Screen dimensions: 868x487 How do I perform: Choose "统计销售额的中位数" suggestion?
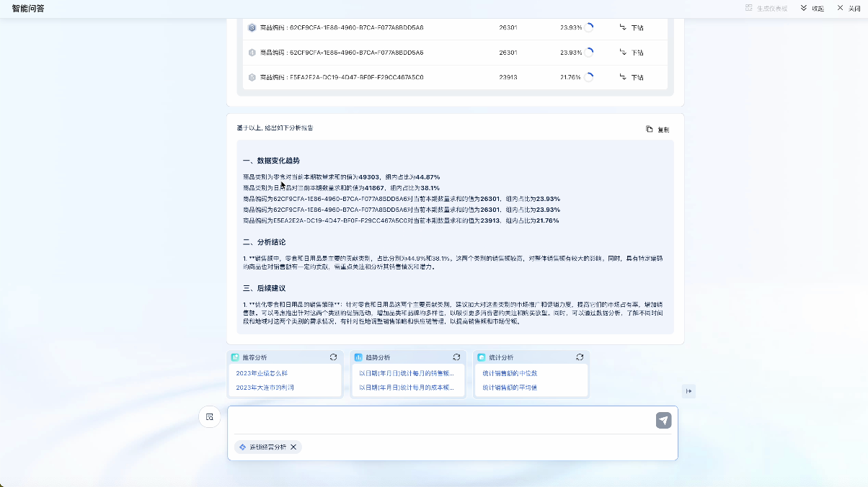point(510,373)
